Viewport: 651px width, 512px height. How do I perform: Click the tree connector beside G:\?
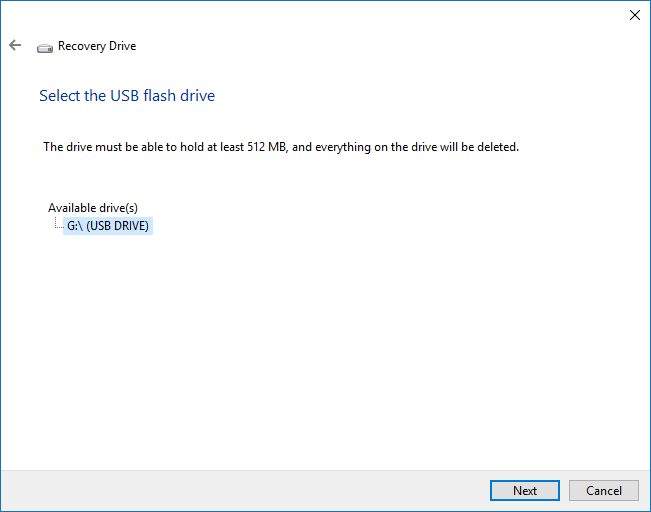pyautogui.click(x=57, y=226)
